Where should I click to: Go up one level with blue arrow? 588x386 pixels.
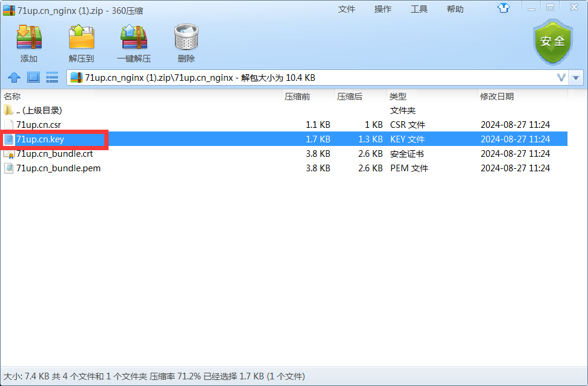[x=14, y=78]
